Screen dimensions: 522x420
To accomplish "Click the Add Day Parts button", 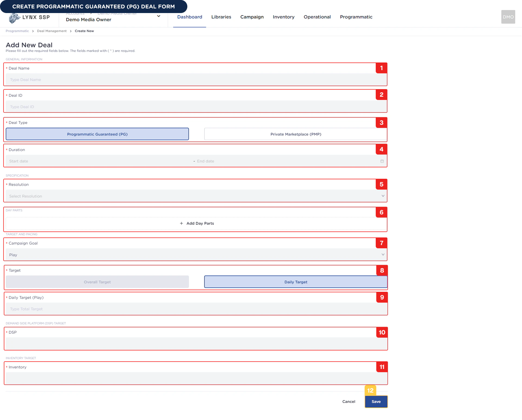I will pos(196,223).
